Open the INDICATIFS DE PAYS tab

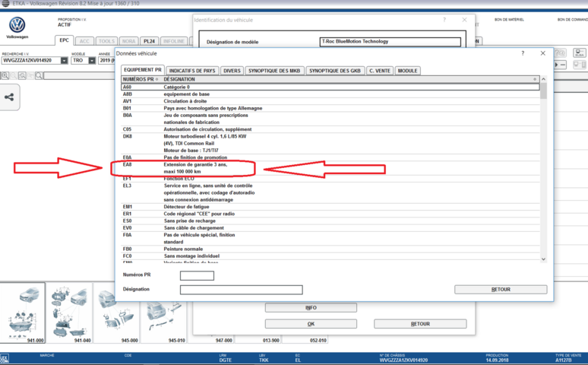192,71
